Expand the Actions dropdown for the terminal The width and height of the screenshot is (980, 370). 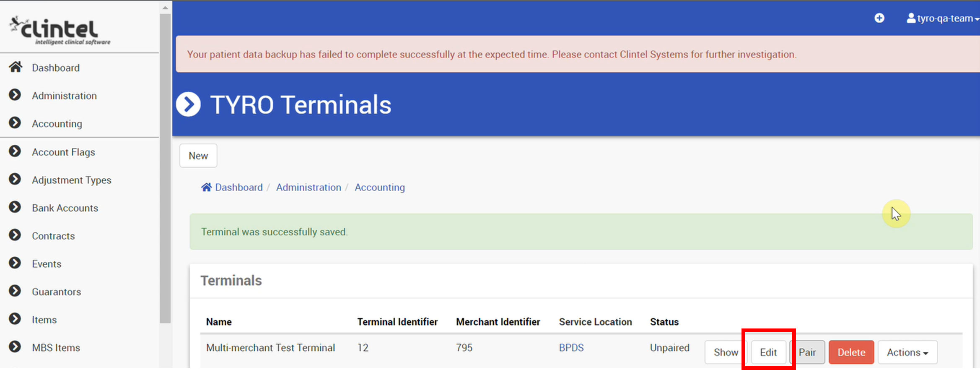click(x=907, y=352)
